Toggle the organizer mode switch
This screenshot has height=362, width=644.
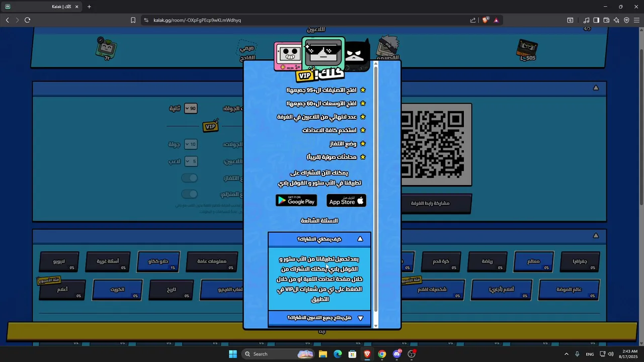(x=190, y=194)
